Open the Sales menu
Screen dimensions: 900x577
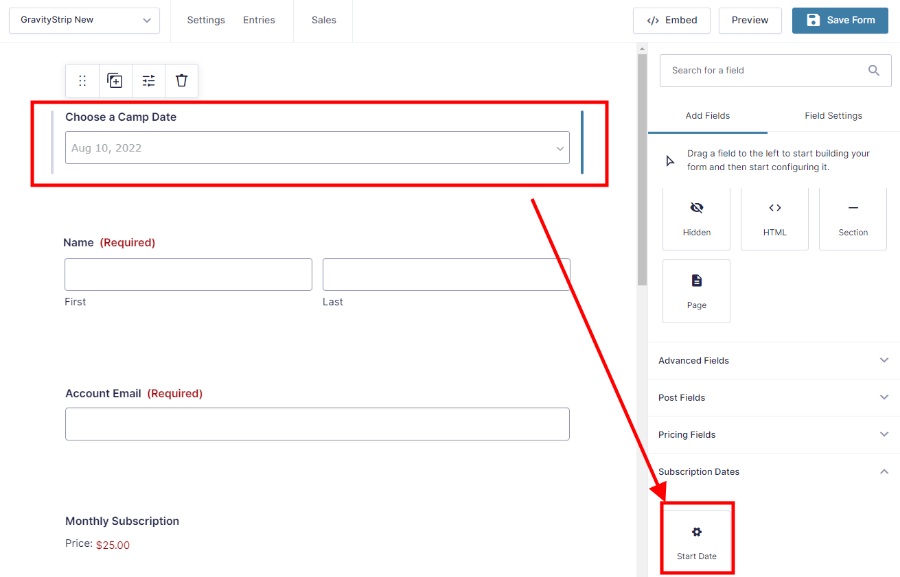[324, 20]
